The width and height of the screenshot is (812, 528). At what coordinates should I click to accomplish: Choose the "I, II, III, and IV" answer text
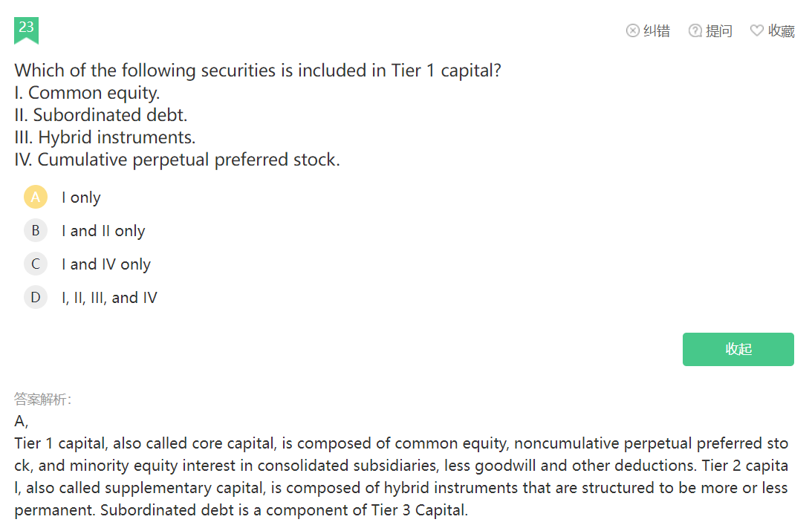coord(109,298)
